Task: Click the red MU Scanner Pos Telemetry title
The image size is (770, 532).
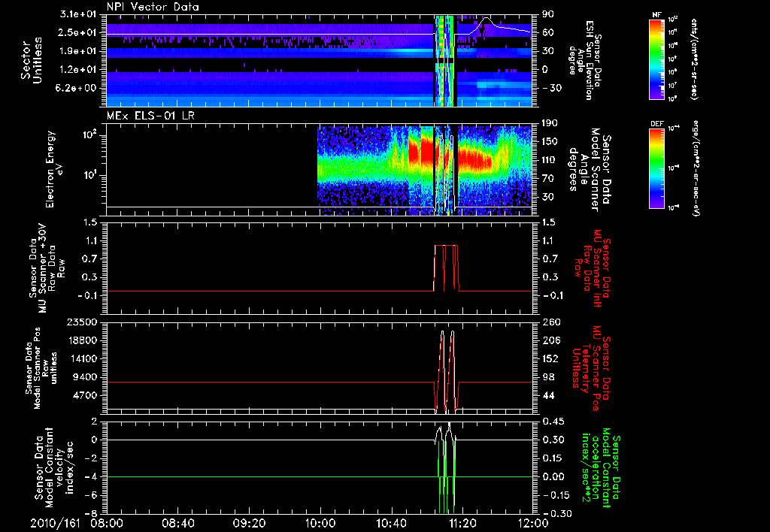Action: tap(592, 369)
